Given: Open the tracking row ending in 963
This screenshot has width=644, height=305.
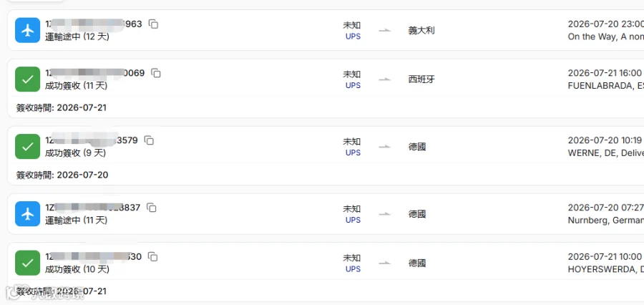Looking at the screenshot, I should (326, 30).
